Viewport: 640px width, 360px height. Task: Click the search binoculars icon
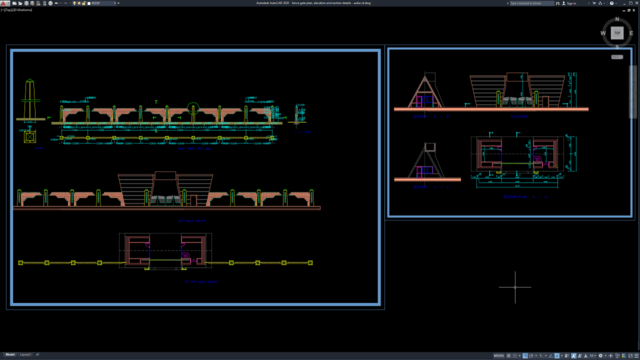[558, 3]
